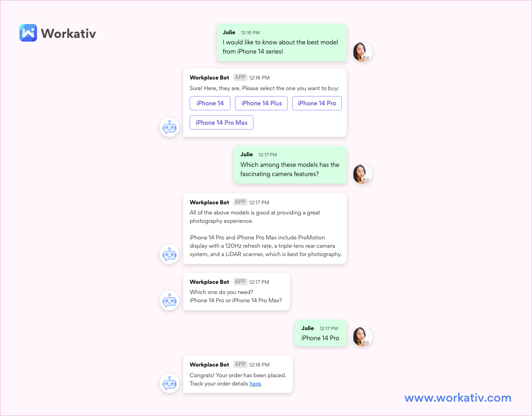Visit the www.workativ.com link
The width and height of the screenshot is (532, 416).
[458, 398]
